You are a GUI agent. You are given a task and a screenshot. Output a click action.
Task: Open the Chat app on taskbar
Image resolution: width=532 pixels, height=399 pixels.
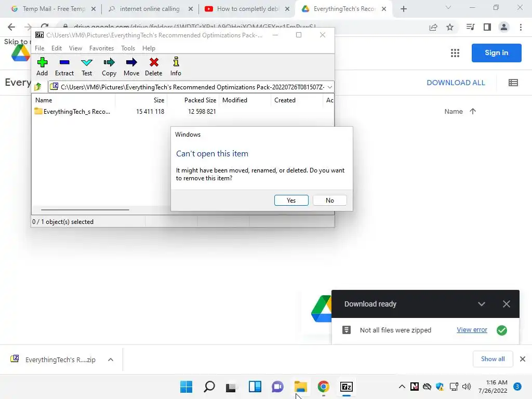(277, 387)
